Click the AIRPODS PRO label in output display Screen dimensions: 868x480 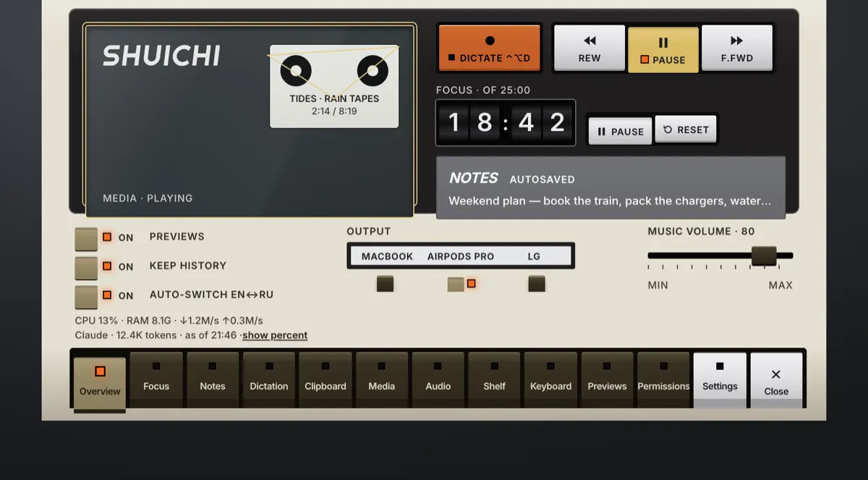point(461,256)
